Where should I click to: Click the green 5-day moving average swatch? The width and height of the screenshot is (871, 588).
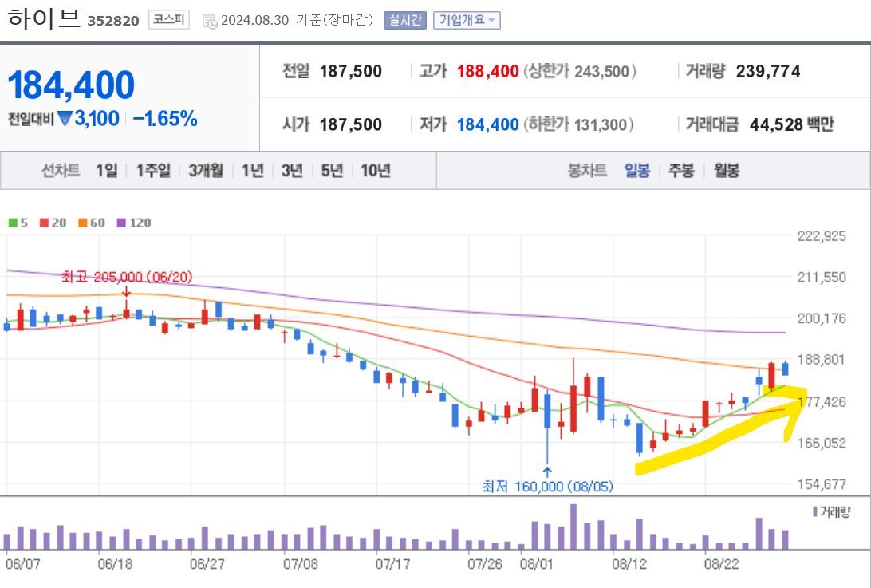(13, 223)
